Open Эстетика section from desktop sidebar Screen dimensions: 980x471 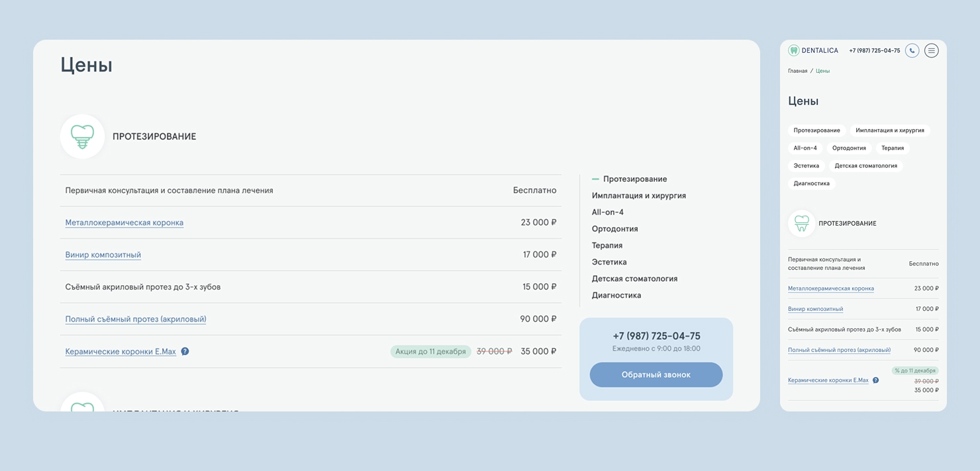point(609,262)
